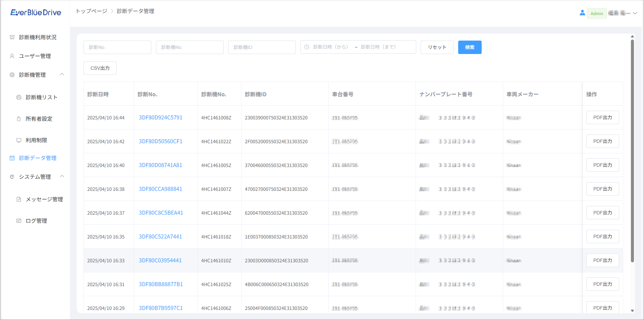Screen dimensions: 644x320
Task: Collapse the 診断機管理 menu chevron
Action: pyautogui.click(x=62, y=74)
